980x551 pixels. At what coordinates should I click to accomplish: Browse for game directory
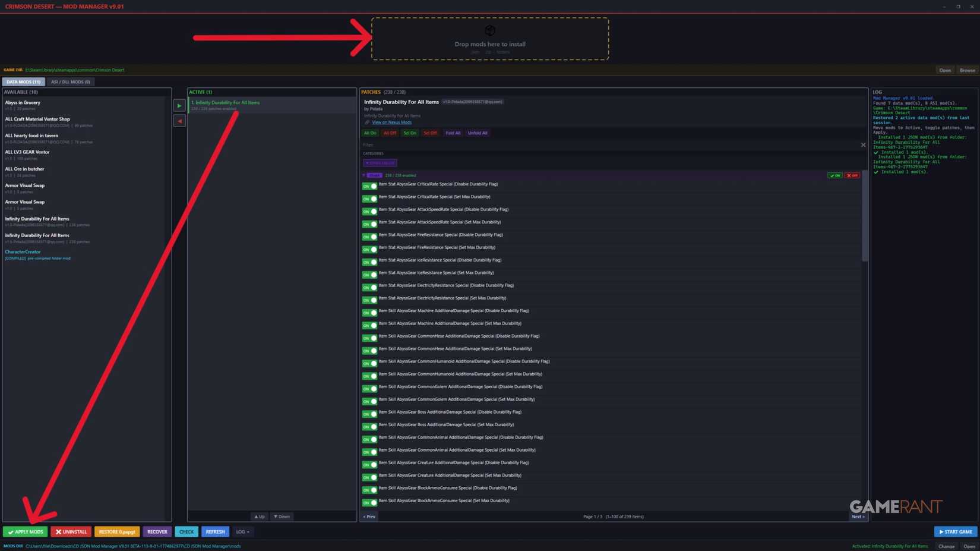pos(967,70)
